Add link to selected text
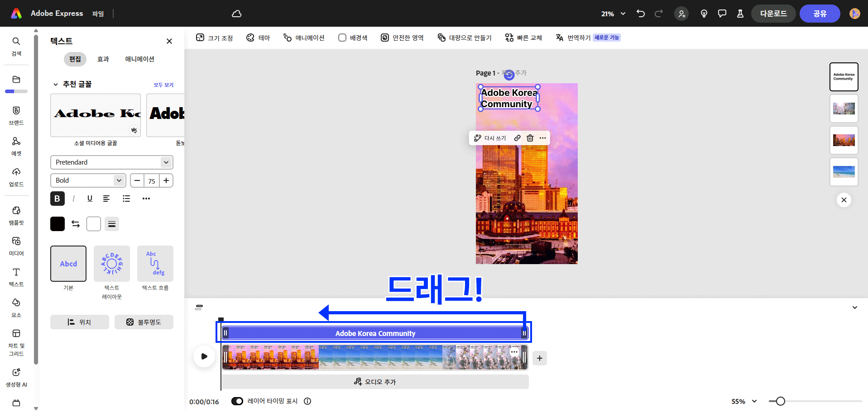 pyautogui.click(x=517, y=138)
